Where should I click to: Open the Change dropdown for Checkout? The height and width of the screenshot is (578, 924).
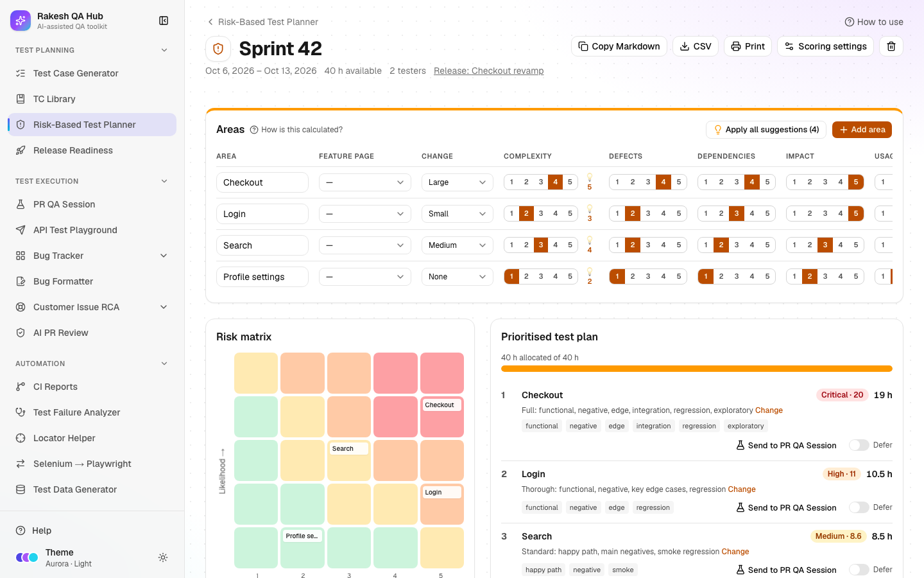tap(458, 182)
